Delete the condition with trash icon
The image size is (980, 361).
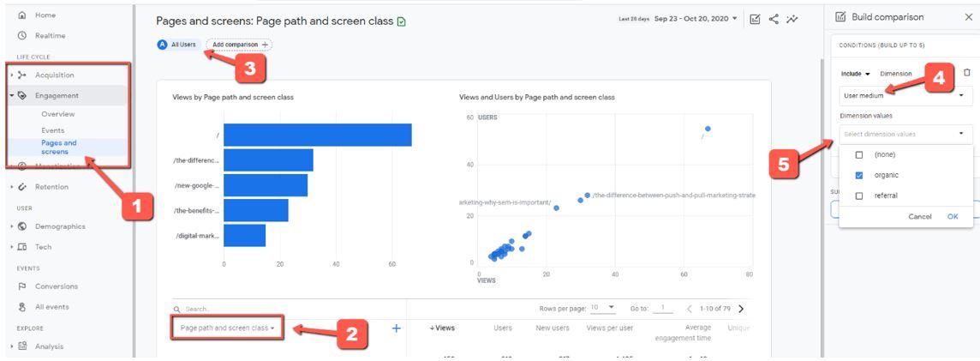click(967, 73)
